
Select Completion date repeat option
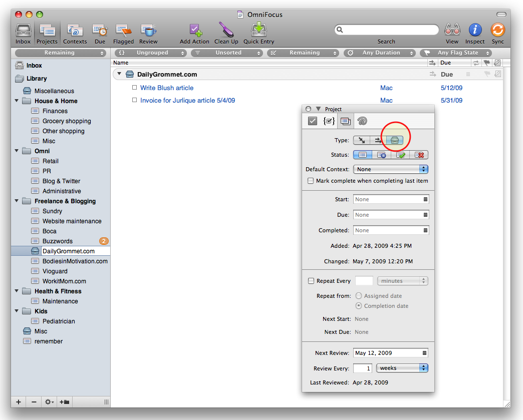coord(359,306)
